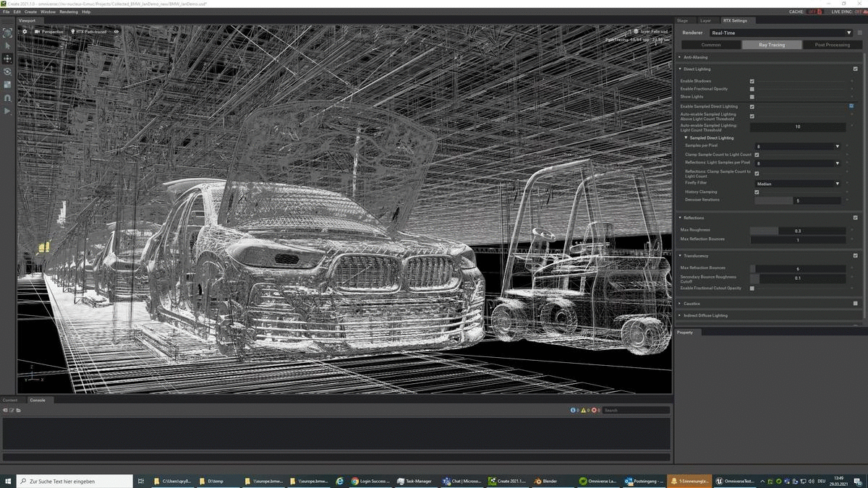This screenshot has height=488, width=868.
Task: Disable the Enable Shadows checkbox
Action: pos(752,81)
